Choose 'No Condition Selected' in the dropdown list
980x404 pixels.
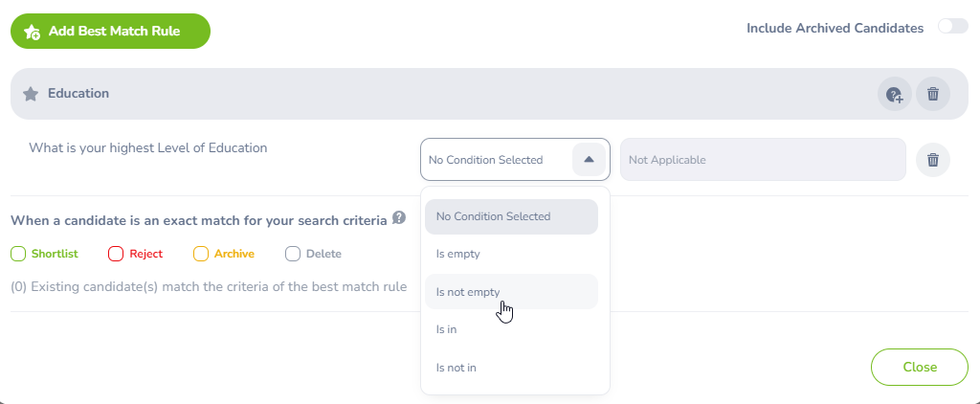click(493, 216)
